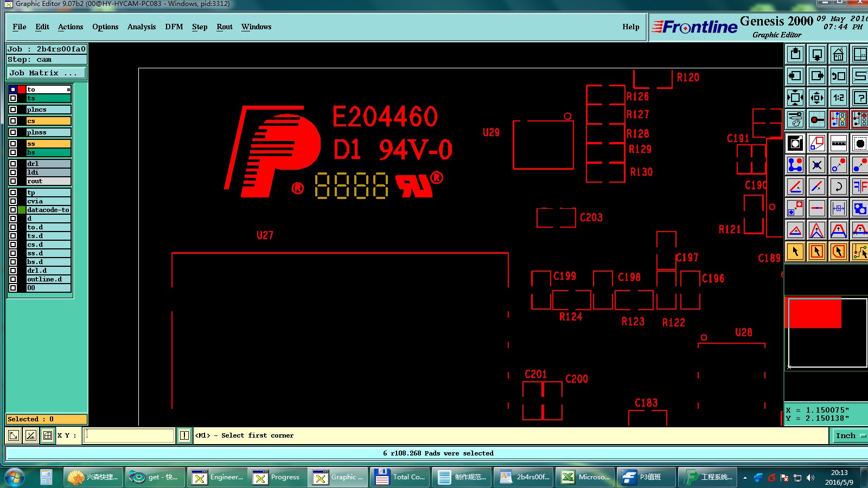Click the zoom out shrinking-square icon
This screenshot has width=868, height=488.
(x=817, y=98)
